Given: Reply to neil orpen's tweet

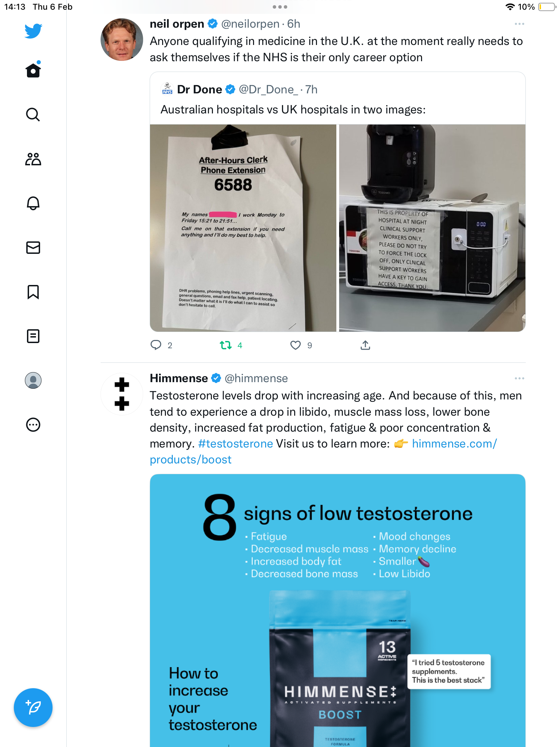Looking at the screenshot, I should [x=156, y=345].
